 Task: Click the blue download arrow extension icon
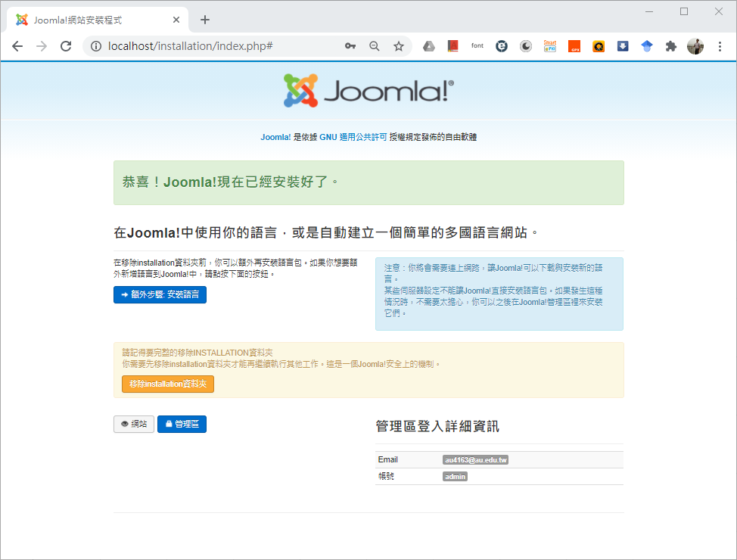click(623, 46)
